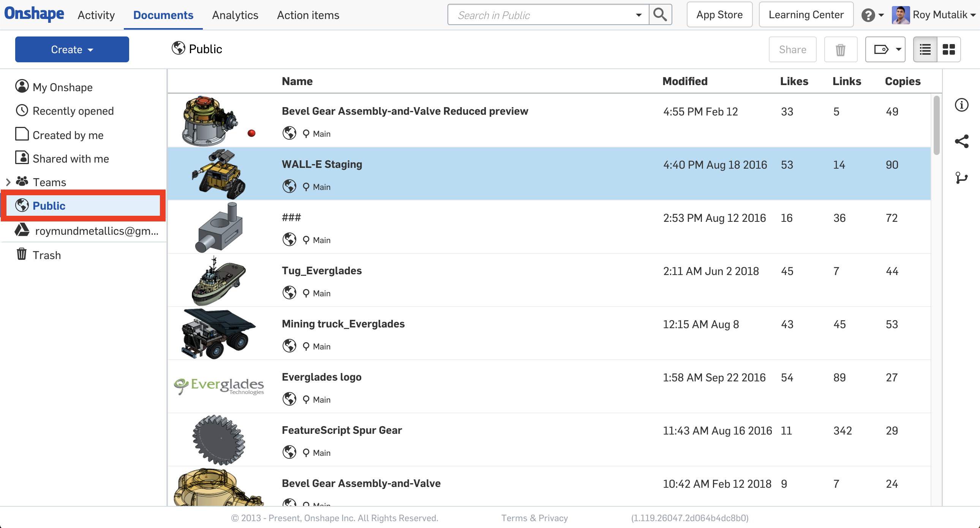Viewport: 980px width, 528px height.
Task: Click the Everglades logo thumbnail
Action: 219,386
